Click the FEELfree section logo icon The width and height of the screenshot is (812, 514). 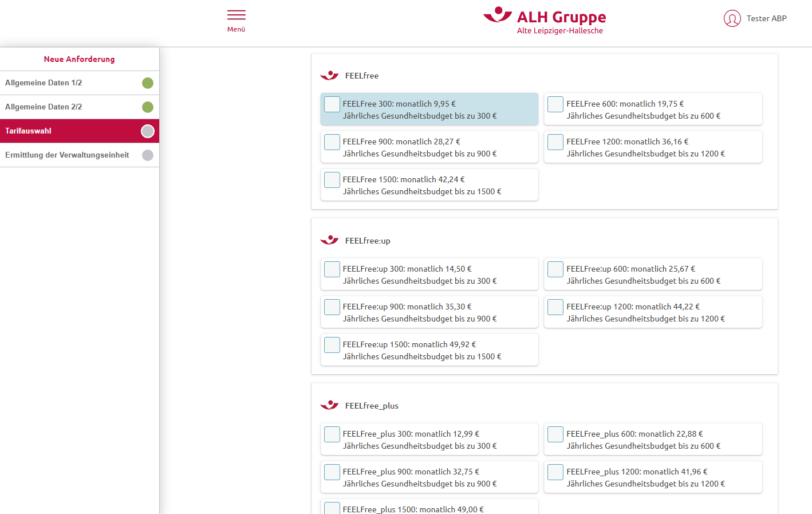329,76
